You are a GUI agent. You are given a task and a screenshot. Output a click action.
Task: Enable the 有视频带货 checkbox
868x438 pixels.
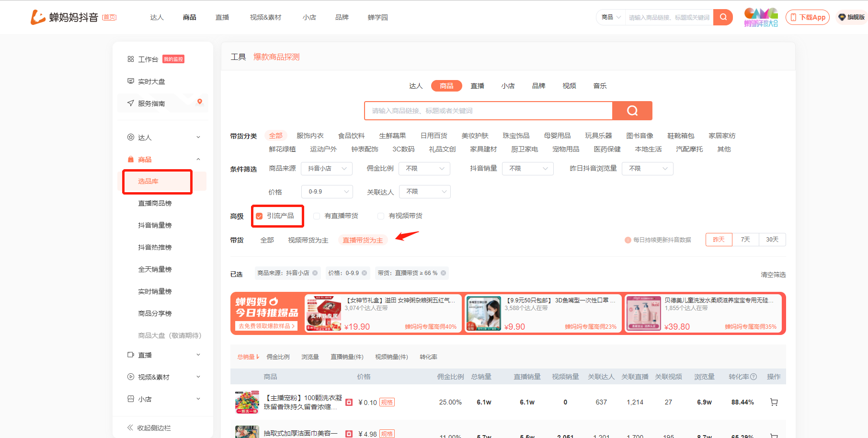(381, 216)
